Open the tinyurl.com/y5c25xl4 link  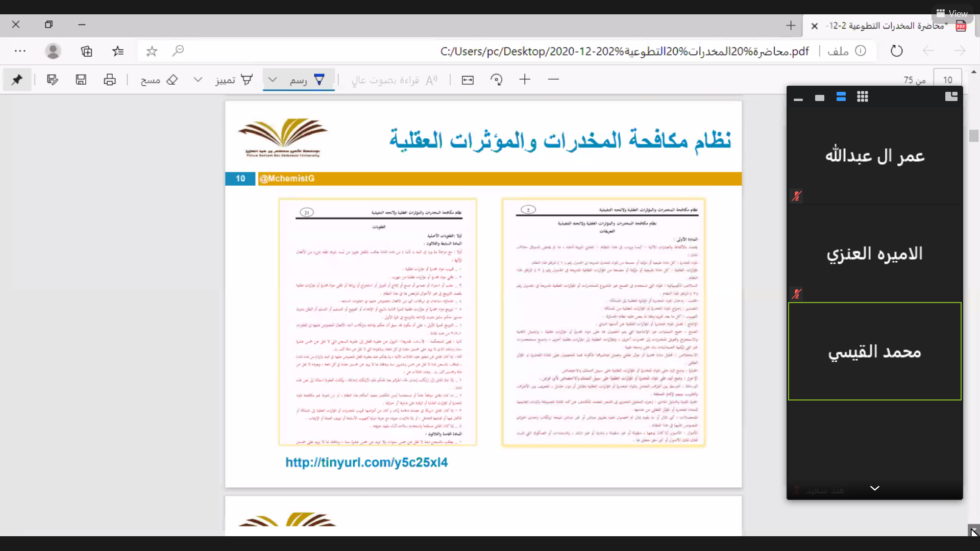point(366,462)
